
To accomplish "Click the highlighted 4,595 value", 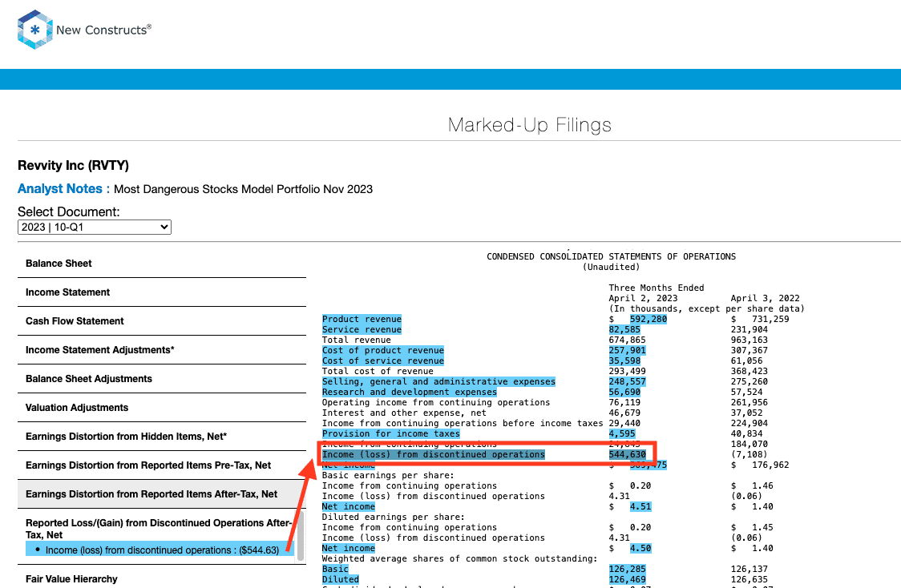I will click(622, 433).
